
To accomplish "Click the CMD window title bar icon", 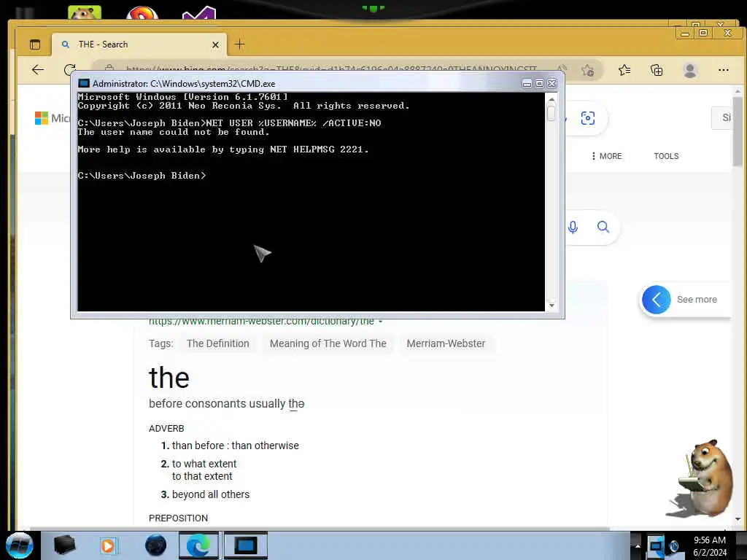I will click(x=84, y=83).
